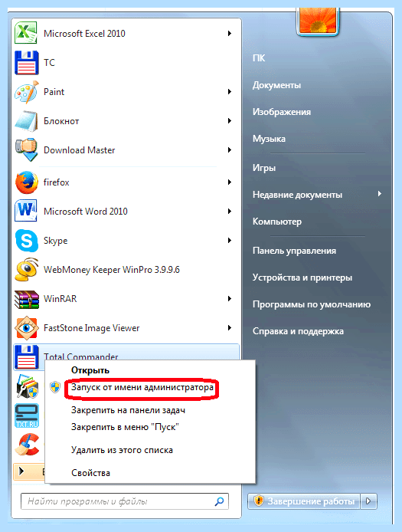Click the shield icon beside Запуск от имени администратора

click(x=55, y=387)
